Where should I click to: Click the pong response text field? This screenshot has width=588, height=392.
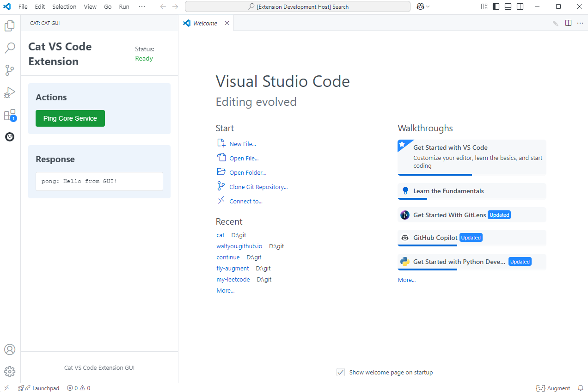[99, 181]
